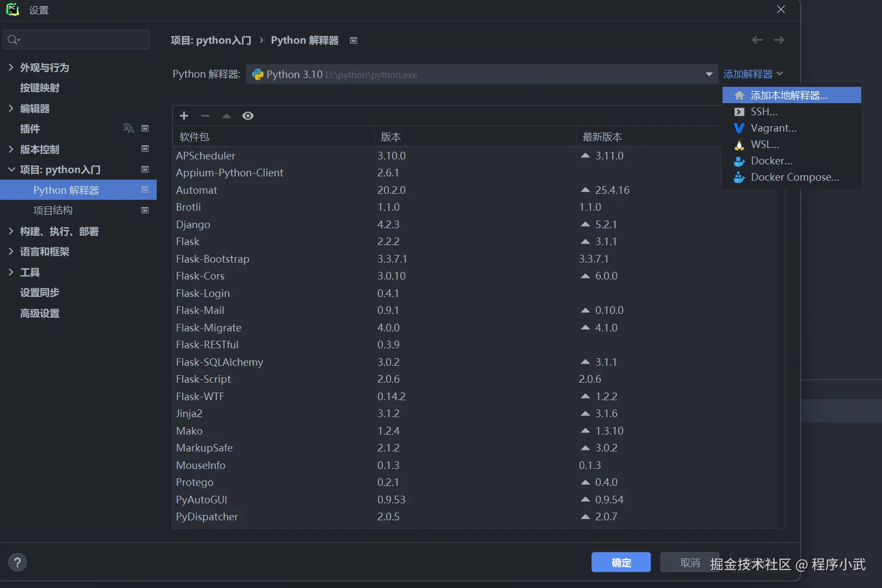The image size is (882, 588).
Task: Click the upgrade package arrow icon
Action: [x=227, y=116]
